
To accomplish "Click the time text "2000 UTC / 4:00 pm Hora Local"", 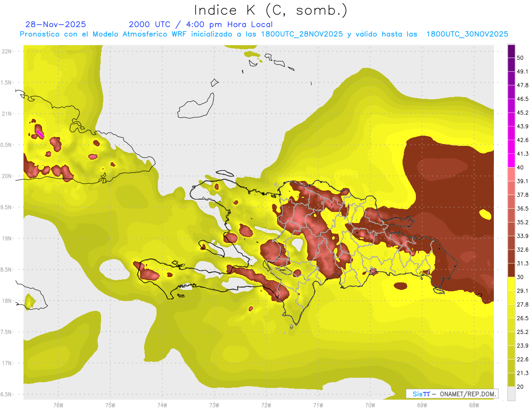I will tap(201, 24).
